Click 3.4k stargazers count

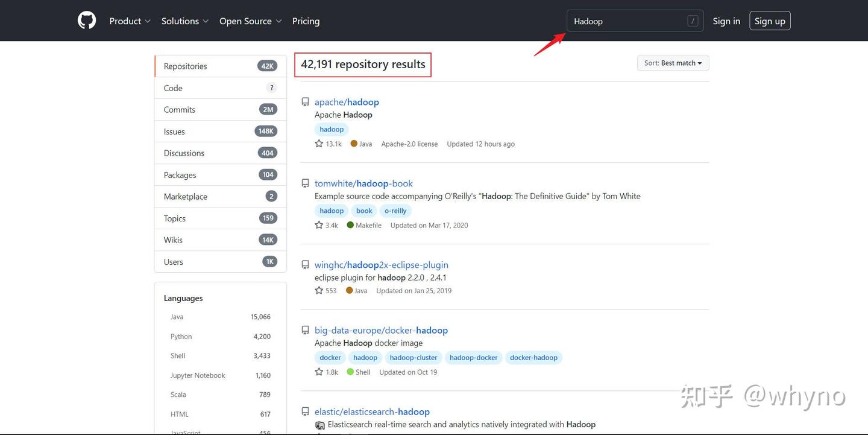(x=332, y=226)
